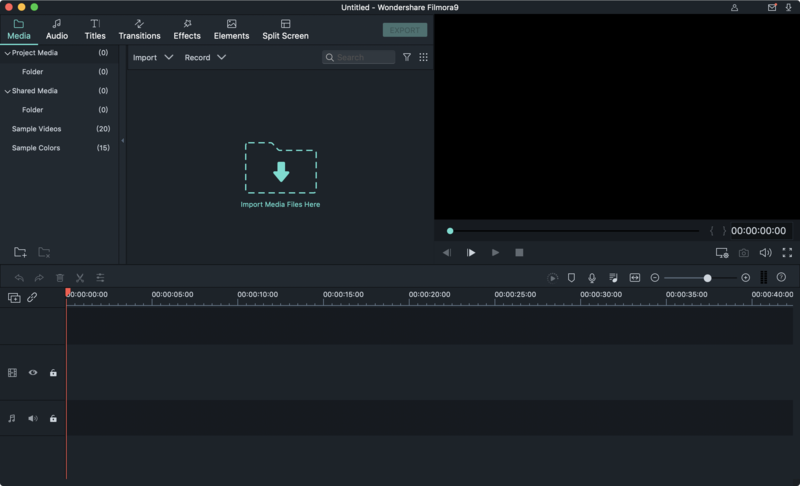
Task: Open the voiceover microphone recorder
Action: [x=592, y=278]
